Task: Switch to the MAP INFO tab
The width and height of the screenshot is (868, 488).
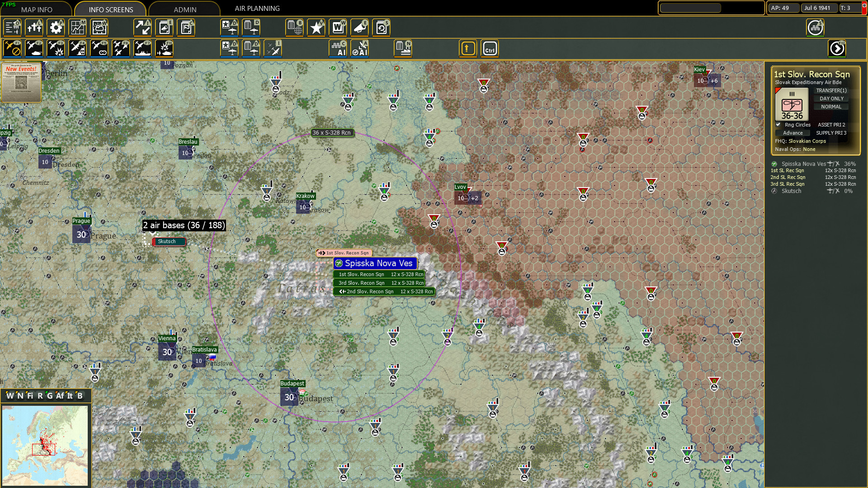Action: pos(37,9)
